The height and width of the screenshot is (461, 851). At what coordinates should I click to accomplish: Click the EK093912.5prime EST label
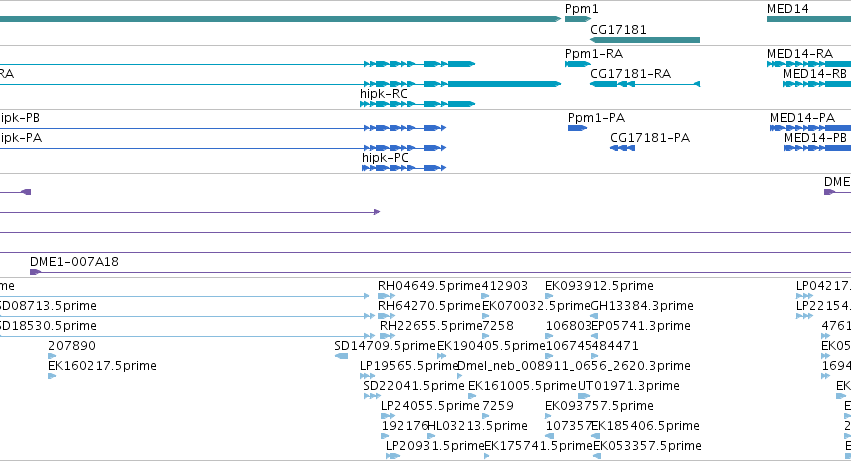(599, 286)
